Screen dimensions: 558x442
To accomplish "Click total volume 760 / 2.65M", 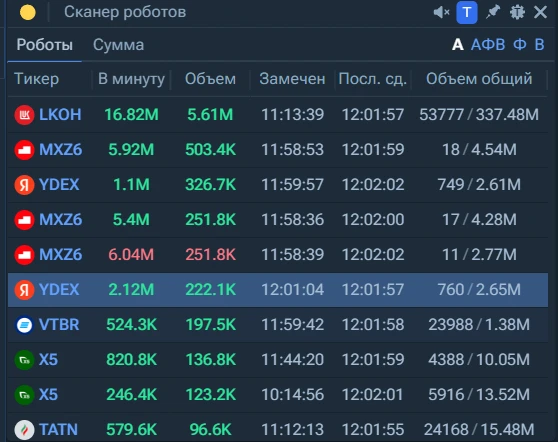I will pyautogui.click(x=479, y=289).
